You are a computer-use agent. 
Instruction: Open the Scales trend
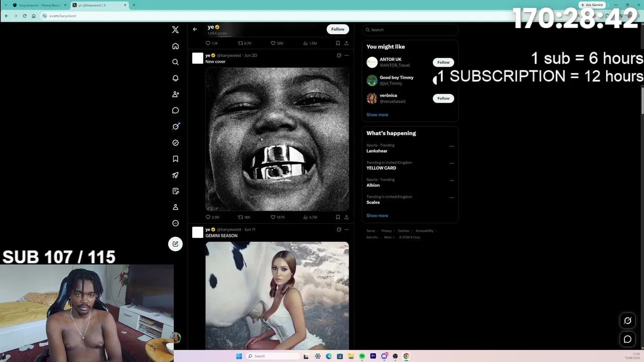coord(373,202)
